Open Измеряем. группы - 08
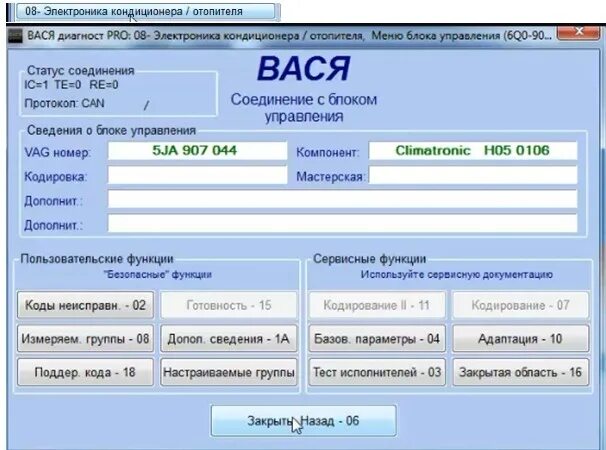 [85, 339]
